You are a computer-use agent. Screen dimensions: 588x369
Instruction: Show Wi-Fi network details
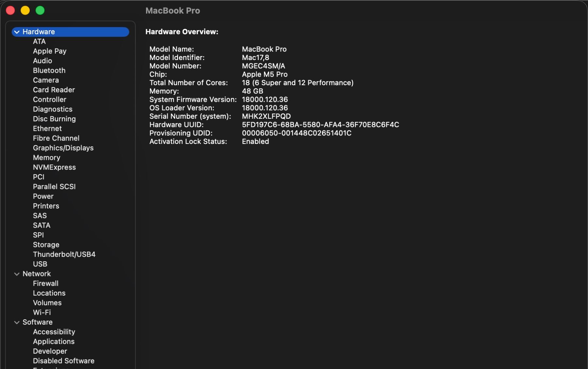coord(42,313)
